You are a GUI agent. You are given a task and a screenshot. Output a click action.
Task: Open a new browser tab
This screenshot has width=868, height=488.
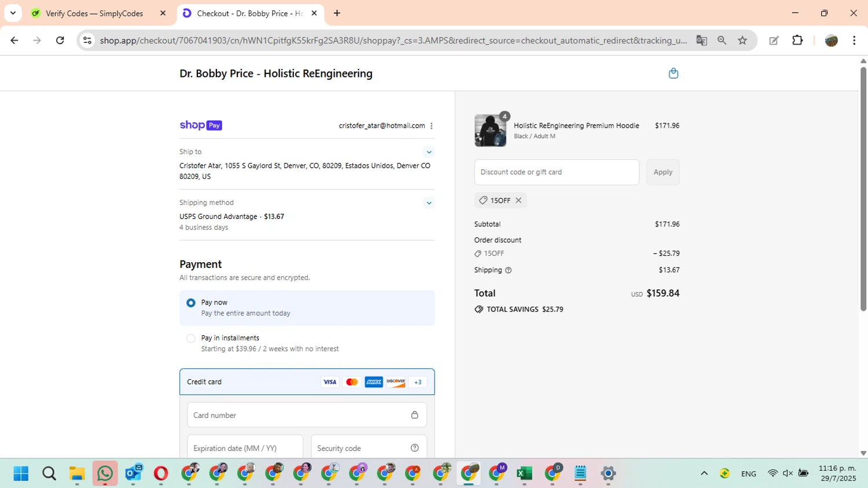[337, 13]
